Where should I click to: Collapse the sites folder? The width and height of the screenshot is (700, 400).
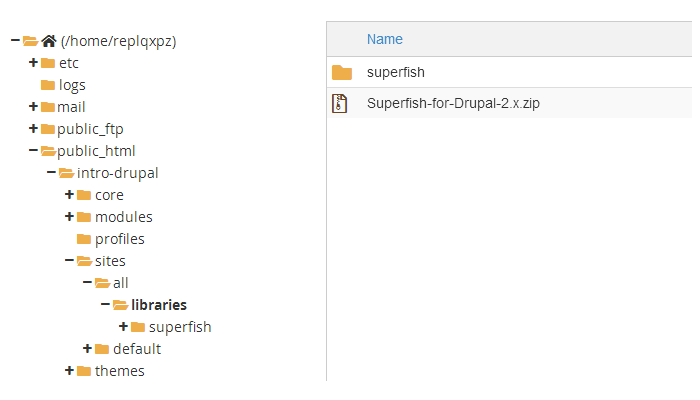coord(69,261)
